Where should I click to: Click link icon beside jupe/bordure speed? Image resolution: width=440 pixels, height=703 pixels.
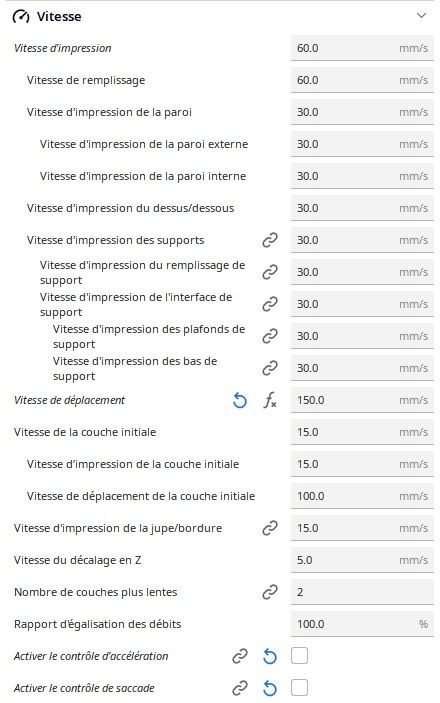coord(270,528)
